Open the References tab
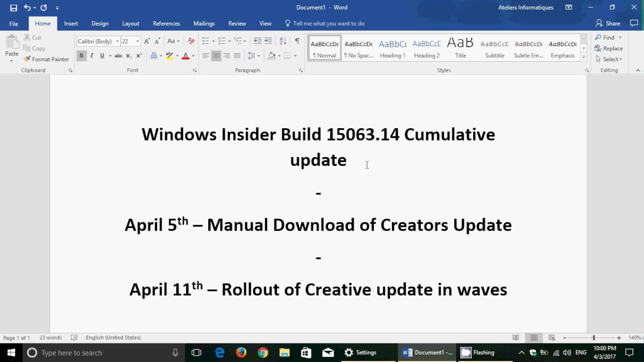 pos(166,24)
